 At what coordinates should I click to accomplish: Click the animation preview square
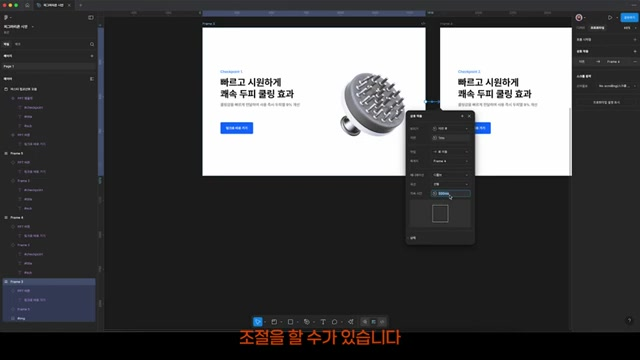(x=440, y=213)
